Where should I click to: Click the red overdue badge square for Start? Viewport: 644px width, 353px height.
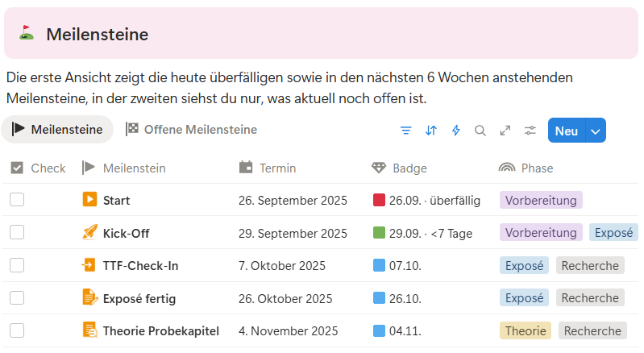[x=379, y=200]
